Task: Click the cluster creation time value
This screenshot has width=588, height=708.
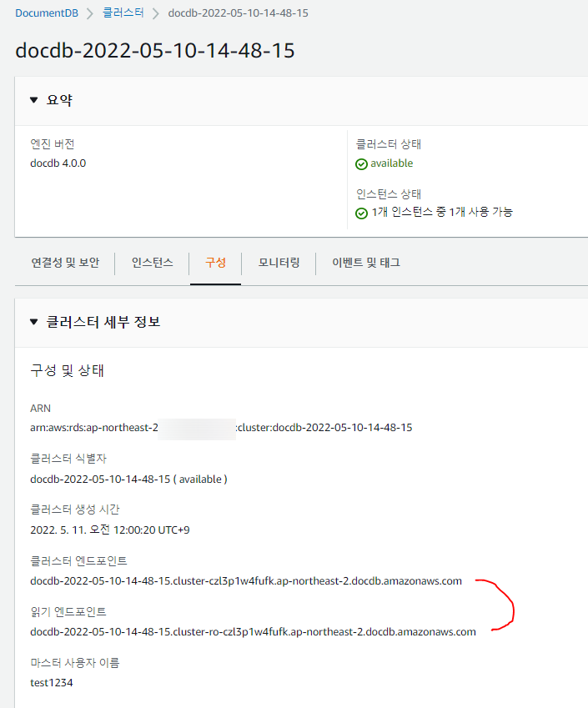Action: (x=109, y=530)
